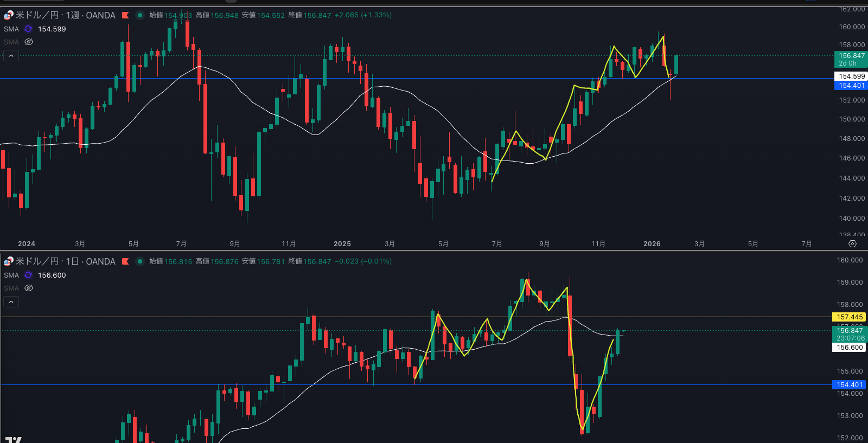Screen dimensions: 868x443
Task: Open symbol search from 米ドル/円 1週 title
Action: pos(65,15)
